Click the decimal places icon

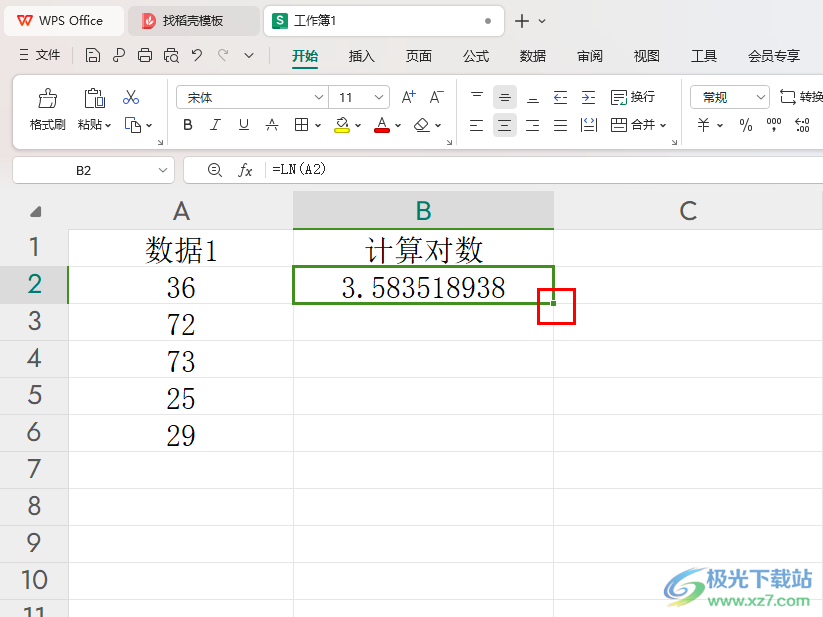pyautogui.click(x=803, y=125)
